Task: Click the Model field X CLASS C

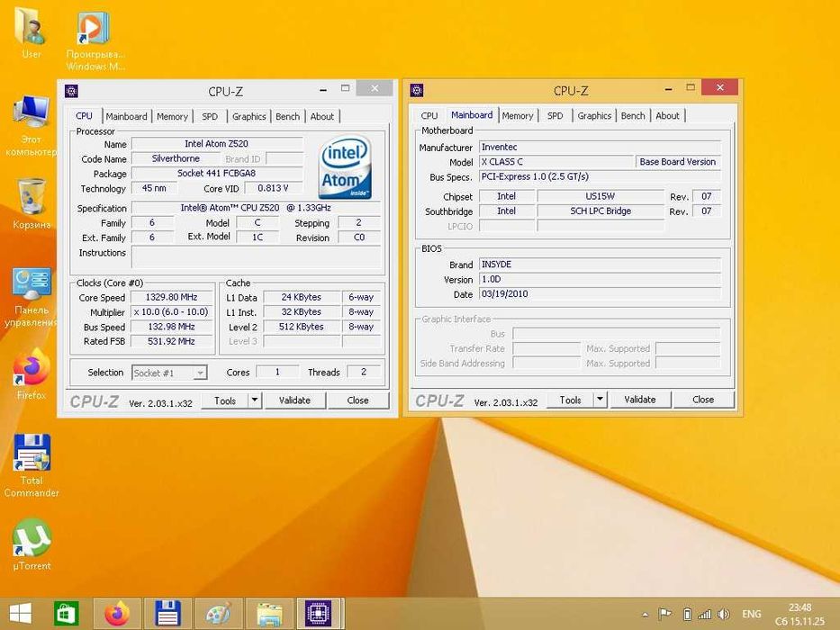Action: [x=556, y=161]
